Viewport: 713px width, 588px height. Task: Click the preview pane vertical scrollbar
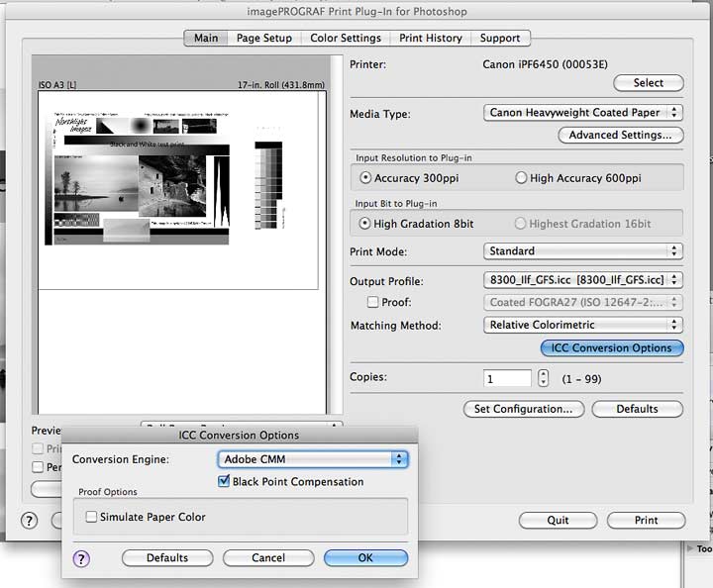click(x=338, y=235)
